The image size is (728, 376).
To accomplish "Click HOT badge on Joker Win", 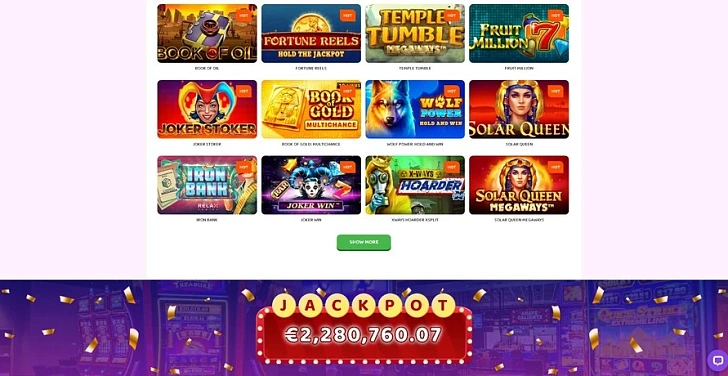I will (348, 167).
